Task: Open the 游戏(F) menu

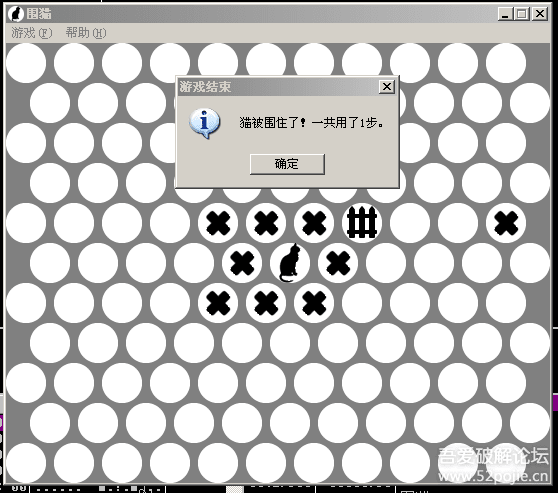Action: 32,33
